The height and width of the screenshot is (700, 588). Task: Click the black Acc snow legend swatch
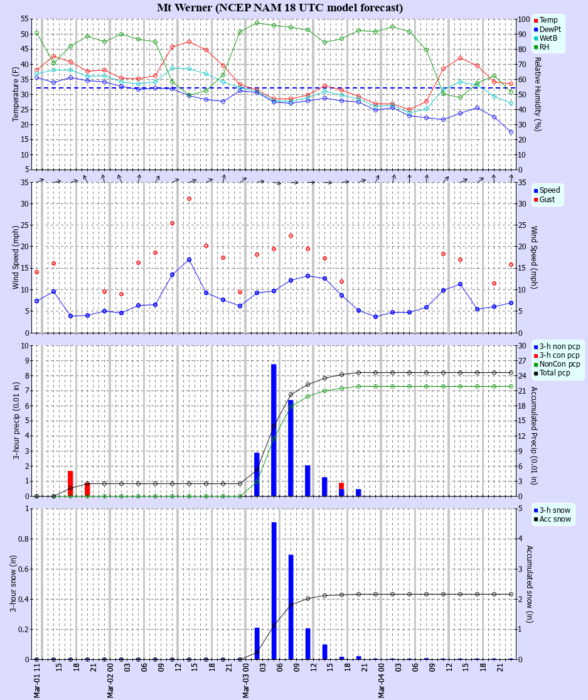point(535,519)
